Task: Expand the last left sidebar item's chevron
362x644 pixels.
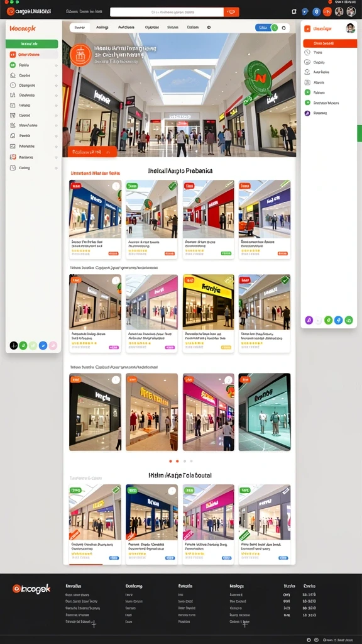Action: click(56, 168)
